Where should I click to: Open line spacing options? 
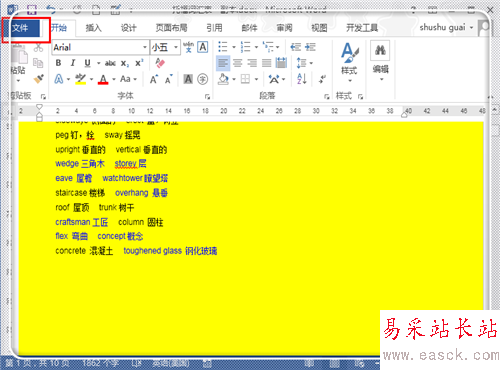click(301, 63)
